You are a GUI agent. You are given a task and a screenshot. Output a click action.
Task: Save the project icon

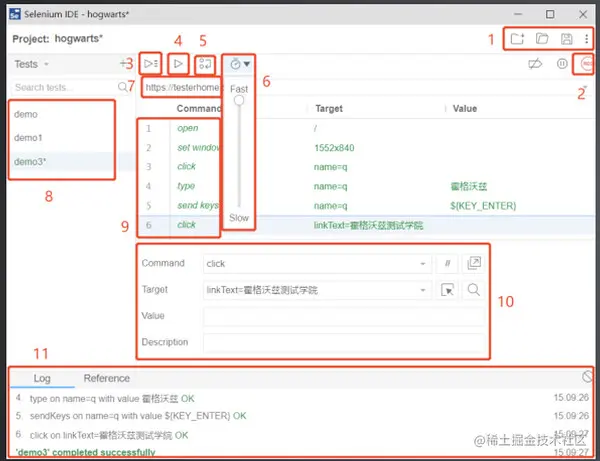(566, 39)
